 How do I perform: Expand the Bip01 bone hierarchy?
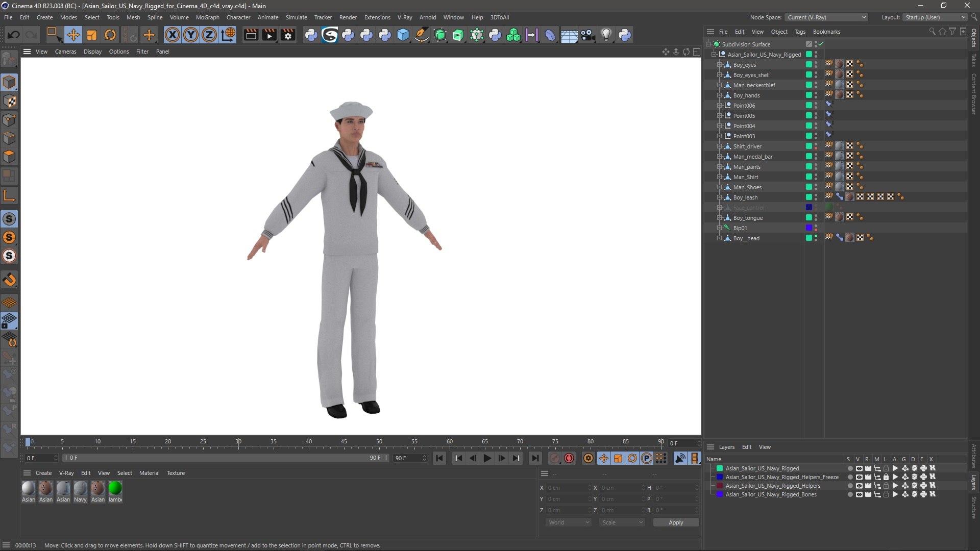[719, 228]
